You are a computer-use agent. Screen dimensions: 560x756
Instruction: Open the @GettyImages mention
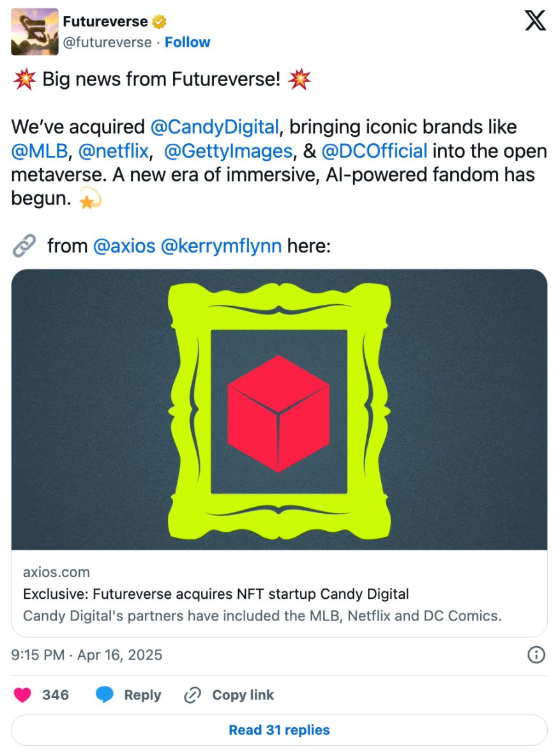pos(229,151)
